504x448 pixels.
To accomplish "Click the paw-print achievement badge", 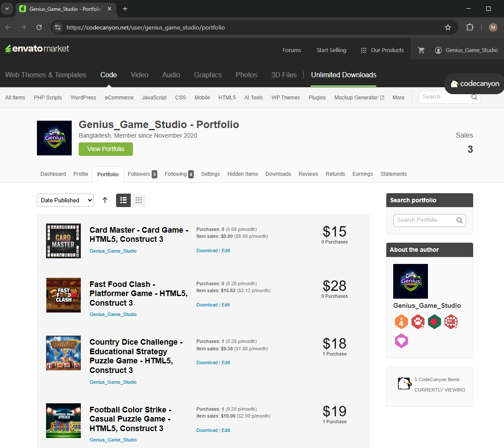I will tap(418, 322).
